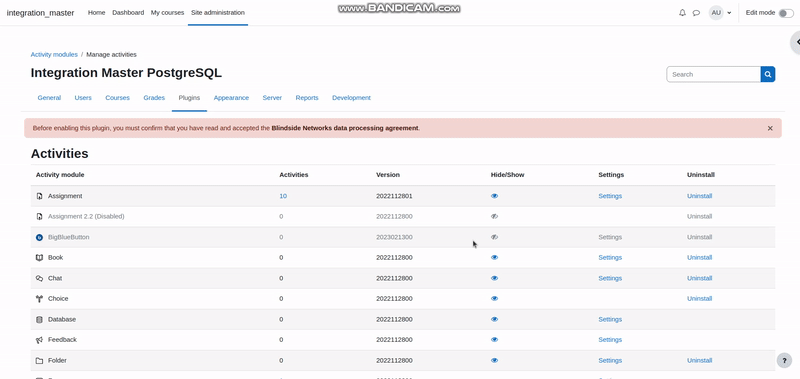Switch to the Courses tab
The image size is (800, 379).
pyautogui.click(x=117, y=98)
